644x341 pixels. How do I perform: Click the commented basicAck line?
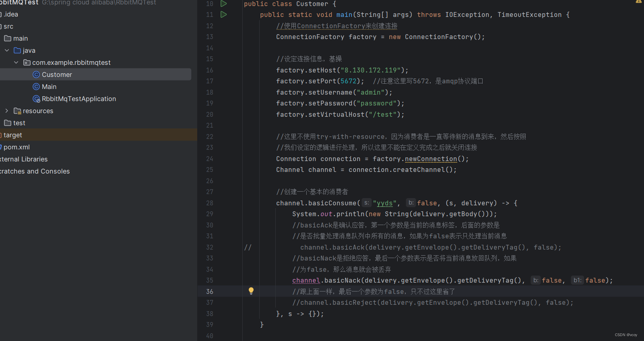point(431,247)
